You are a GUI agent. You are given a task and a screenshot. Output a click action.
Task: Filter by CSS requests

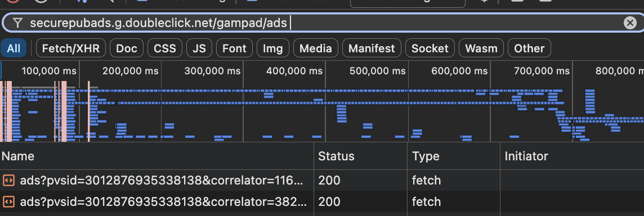pyautogui.click(x=165, y=48)
